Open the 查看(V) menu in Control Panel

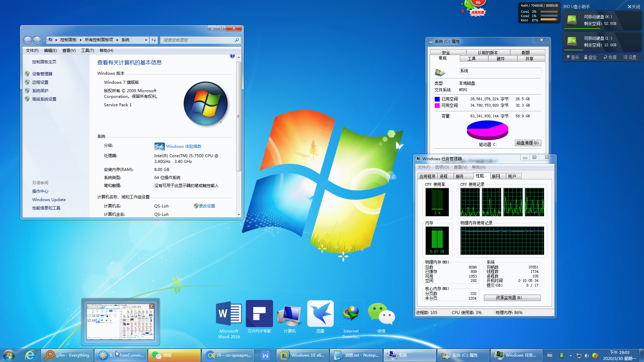(x=69, y=51)
